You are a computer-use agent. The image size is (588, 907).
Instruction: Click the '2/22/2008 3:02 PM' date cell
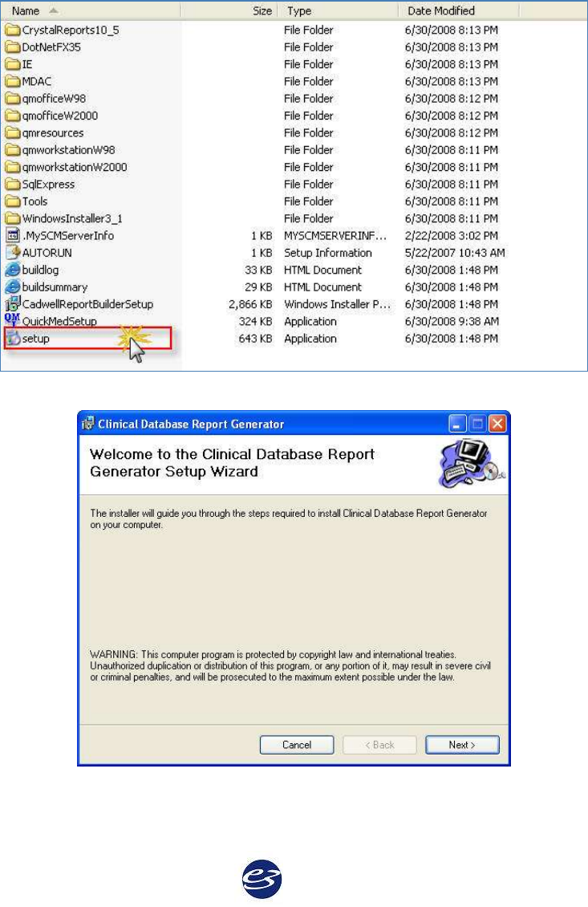coord(452,236)
